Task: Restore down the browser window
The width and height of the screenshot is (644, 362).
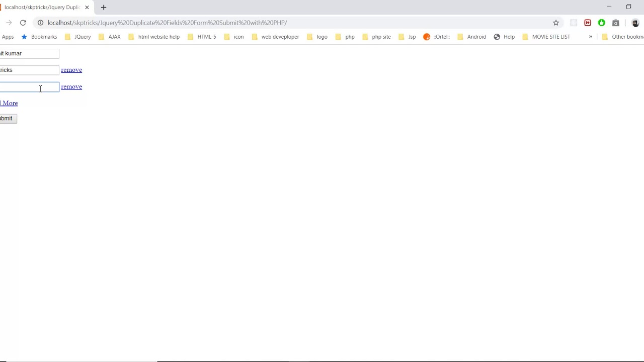Action: [x=628, y=7]
